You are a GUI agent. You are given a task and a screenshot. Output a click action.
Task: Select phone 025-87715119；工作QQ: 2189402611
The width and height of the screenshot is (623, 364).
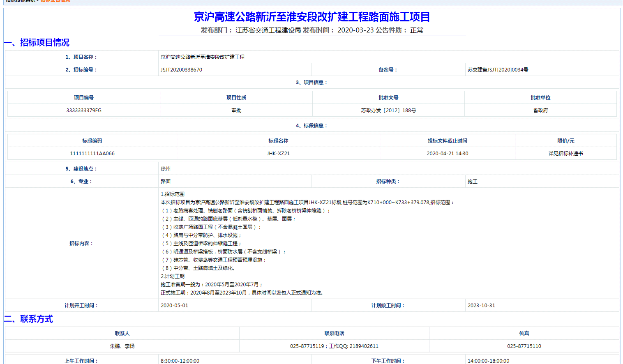(x=335, y=346)
